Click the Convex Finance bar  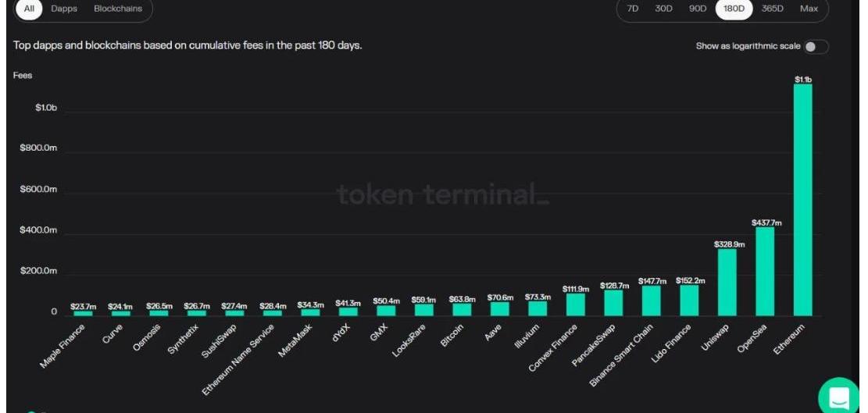576,304
